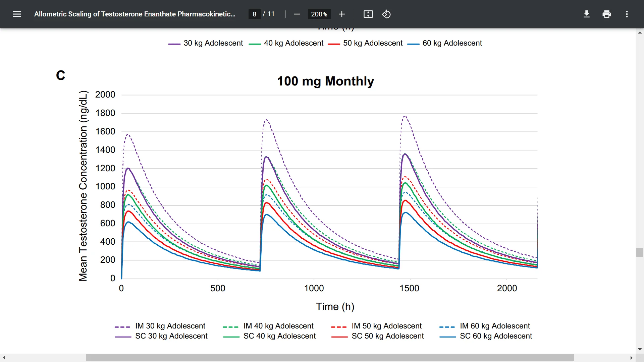This screenshot has height=362, width=644.
Task: Click the scroll right arrow
Action: coord(632,358)
